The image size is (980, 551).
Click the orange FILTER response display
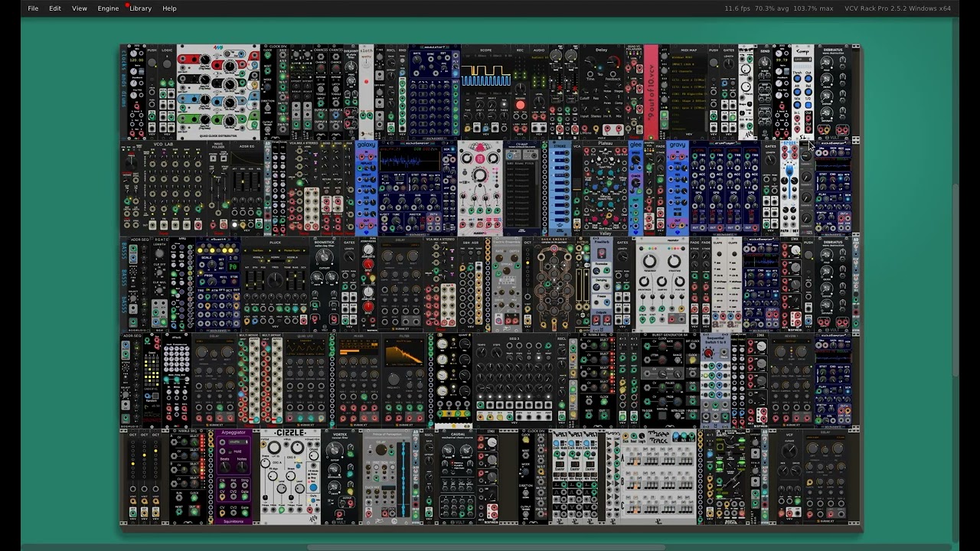404,352
